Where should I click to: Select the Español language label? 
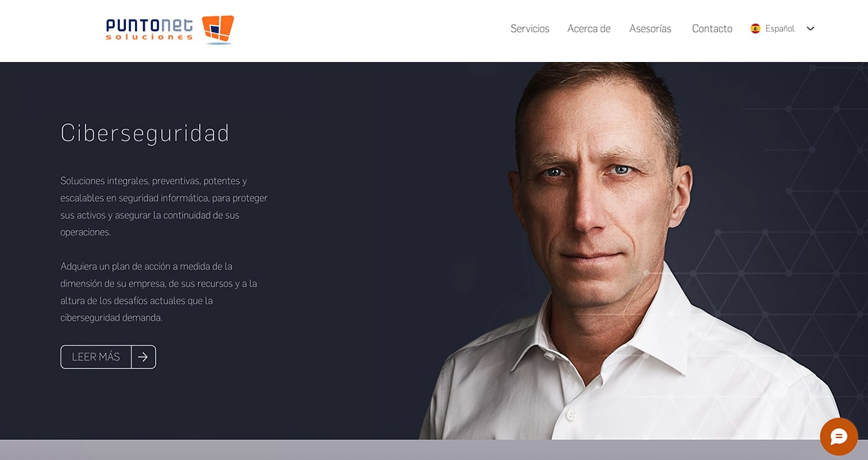tap(780, 29)
